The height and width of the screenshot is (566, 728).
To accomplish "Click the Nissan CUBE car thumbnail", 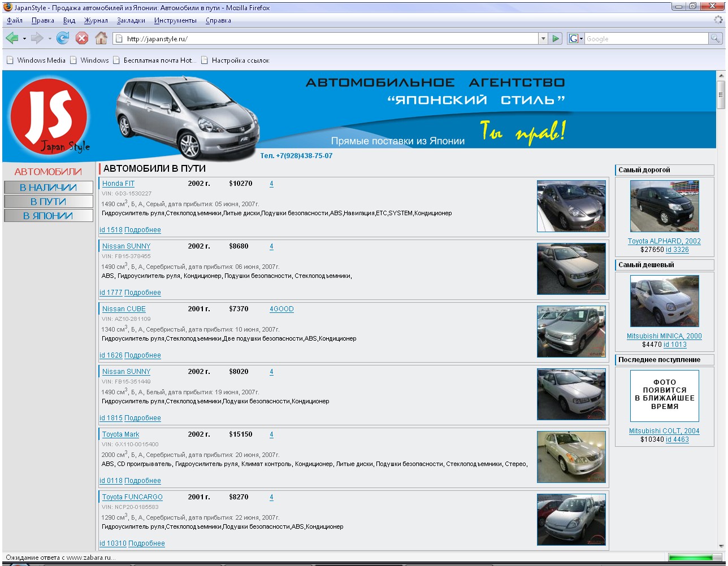I will (571, 332).
